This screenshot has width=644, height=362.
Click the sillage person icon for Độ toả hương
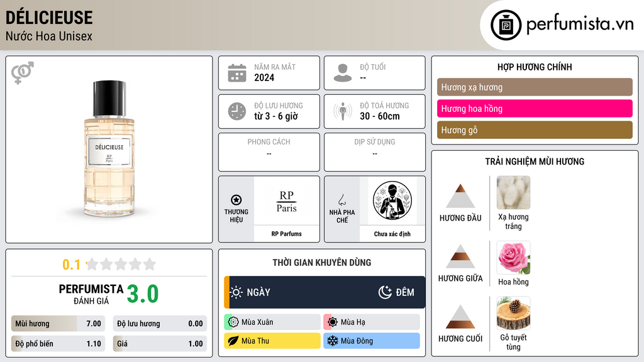pyautogui.click(x=343, y=111)
